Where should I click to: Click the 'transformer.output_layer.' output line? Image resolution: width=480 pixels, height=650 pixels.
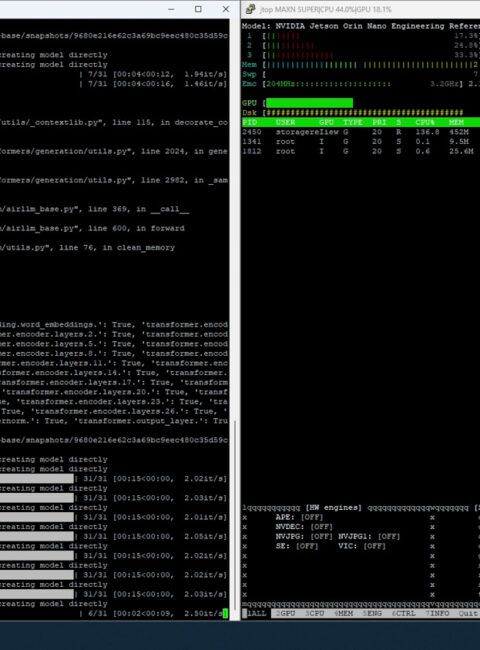tap(114, 421)
